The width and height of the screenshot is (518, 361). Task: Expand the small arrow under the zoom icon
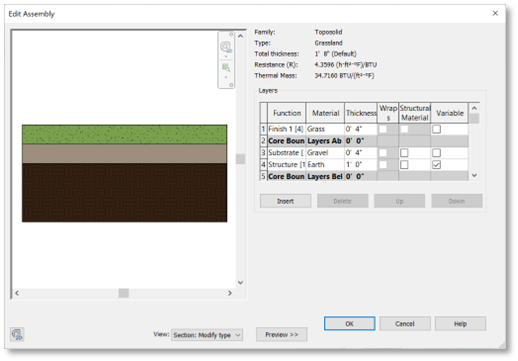point(226,77)
